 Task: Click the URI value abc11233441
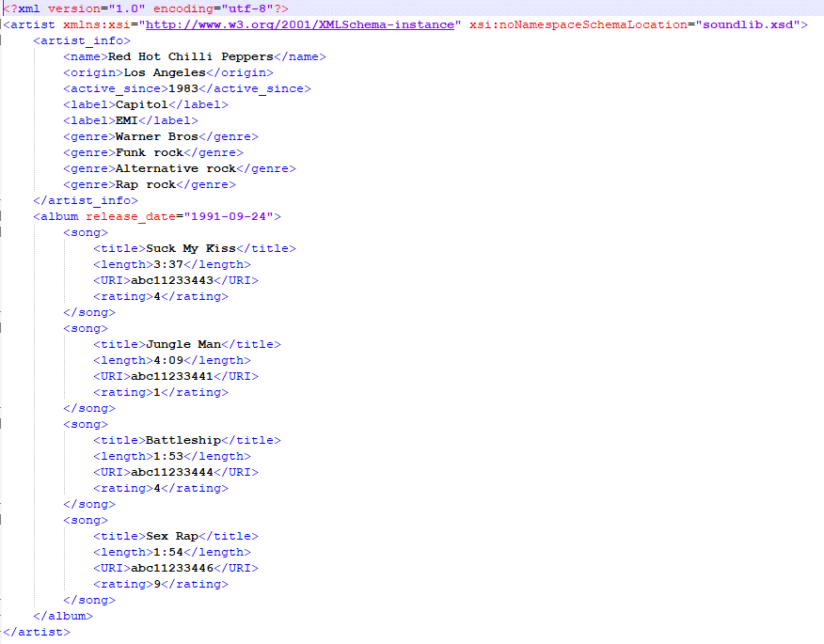point(172,377)
